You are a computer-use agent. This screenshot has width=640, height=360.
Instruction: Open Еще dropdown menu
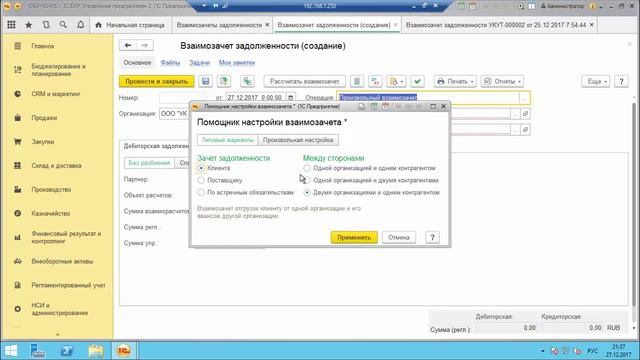pos(596,81)
